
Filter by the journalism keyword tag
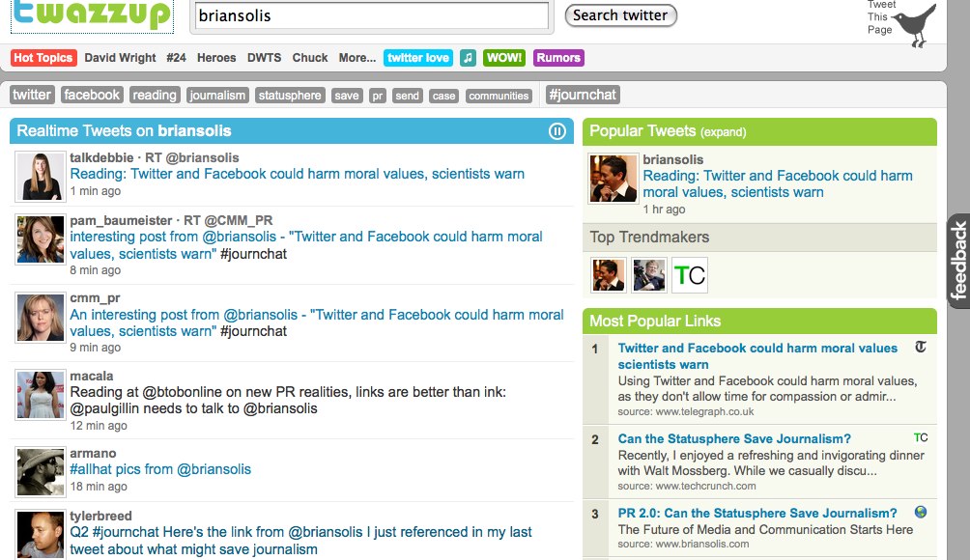tap(217, 96)
